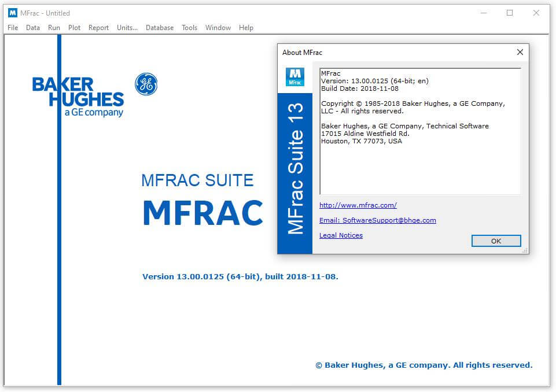Image resolution: width=556 pixels, height=392 pixels.
Task: Open the Help menu
Action: coord(246,27)
